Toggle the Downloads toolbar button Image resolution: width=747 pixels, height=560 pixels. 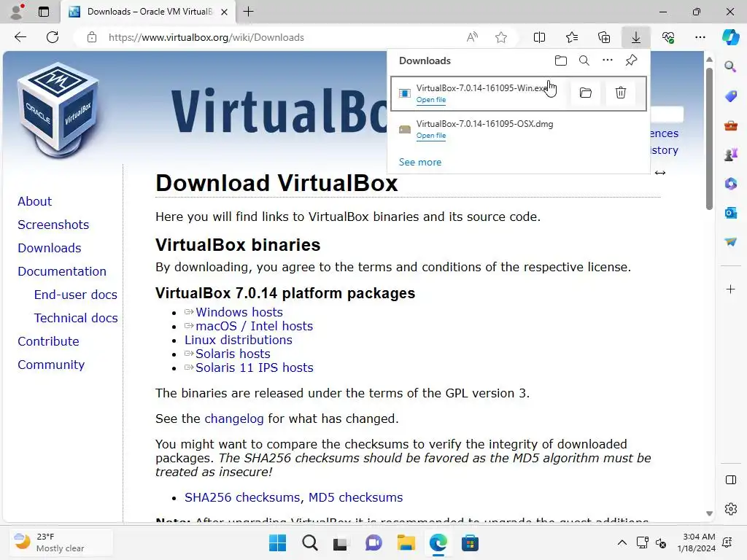click(636, 37)
